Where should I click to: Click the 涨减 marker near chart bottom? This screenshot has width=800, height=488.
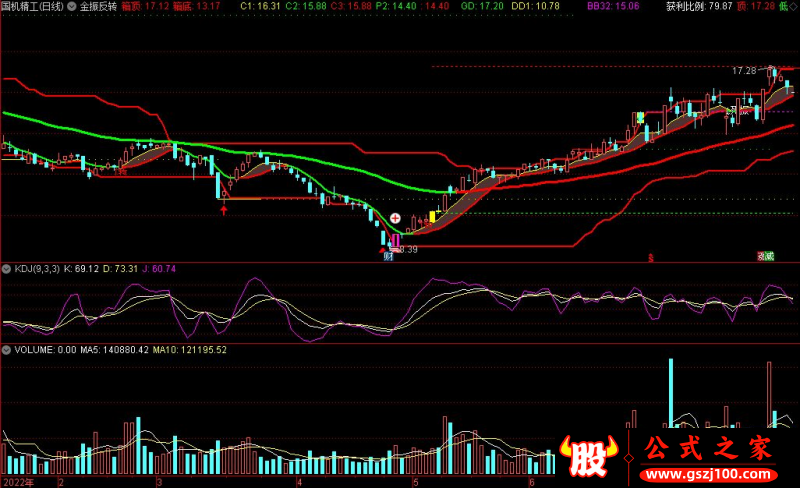click(765, 256)
